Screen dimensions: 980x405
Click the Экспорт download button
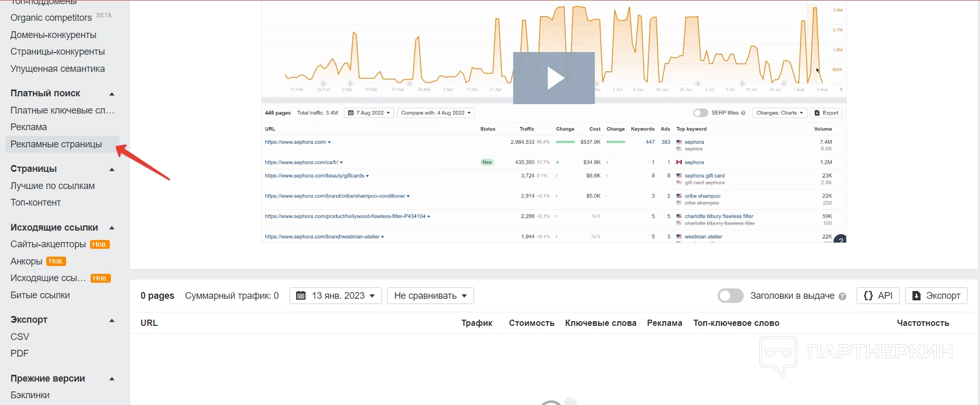click(936, 296)
